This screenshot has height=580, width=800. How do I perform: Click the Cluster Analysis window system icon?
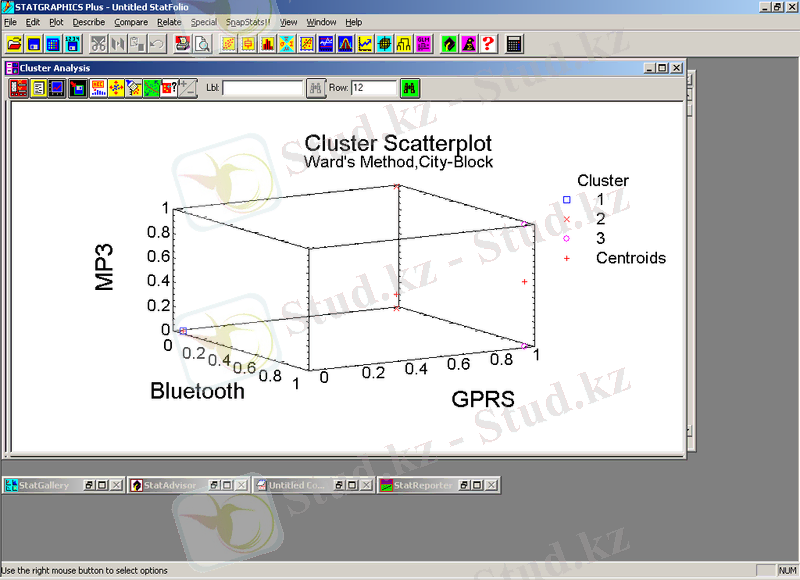(12, 68)
